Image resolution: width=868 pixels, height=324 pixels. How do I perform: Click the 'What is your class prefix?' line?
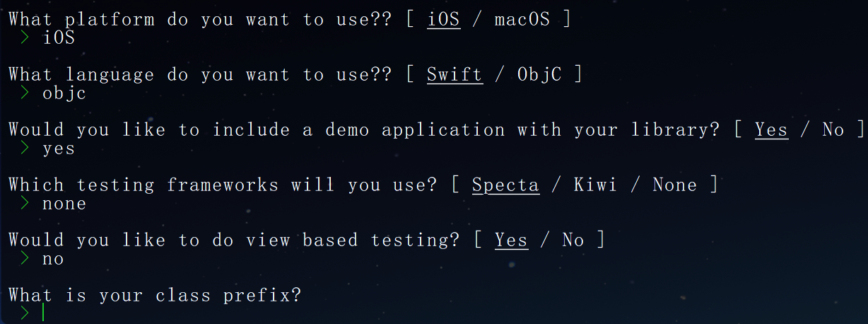[155, 295]
